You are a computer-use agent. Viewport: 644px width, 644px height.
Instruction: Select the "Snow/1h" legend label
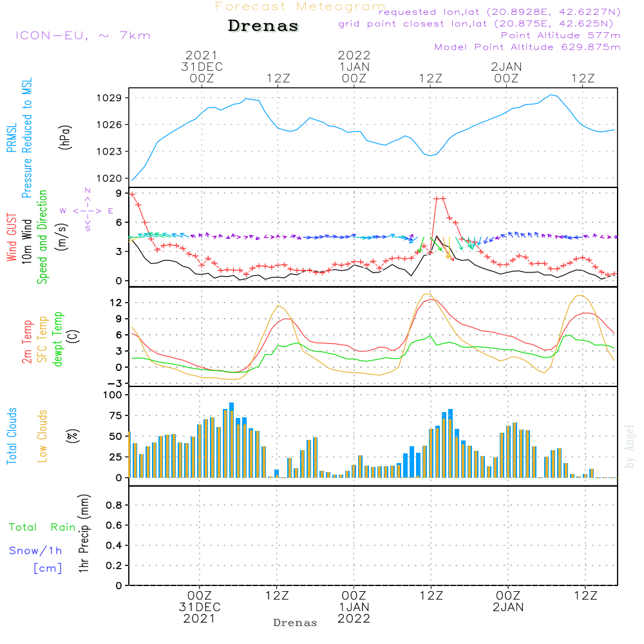[35, 551]
